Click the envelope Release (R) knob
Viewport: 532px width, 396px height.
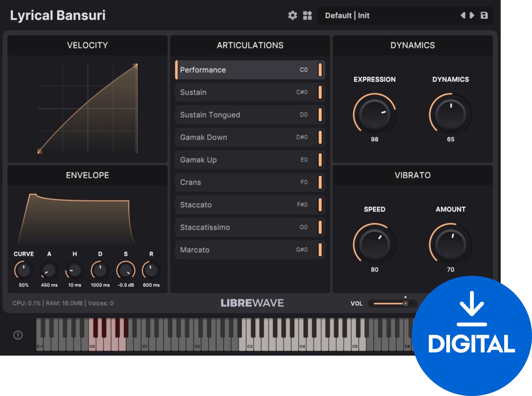tap(151, 270)
